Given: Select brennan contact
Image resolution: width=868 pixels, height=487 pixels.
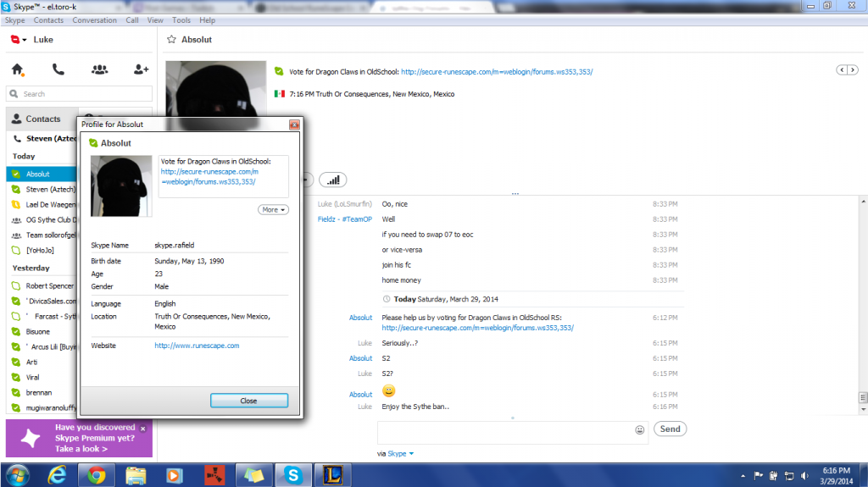Looking at the screenshot, I should point(42,392).
